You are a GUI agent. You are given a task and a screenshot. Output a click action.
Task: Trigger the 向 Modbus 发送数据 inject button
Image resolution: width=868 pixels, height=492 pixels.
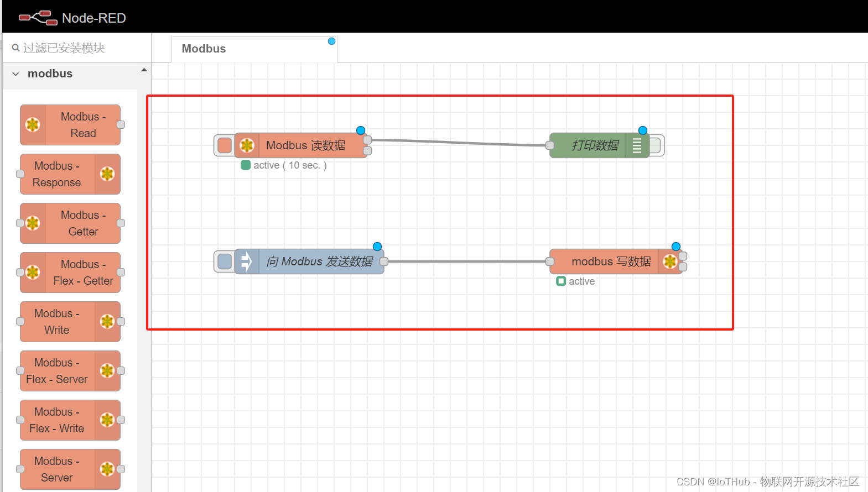(x=225, y=261)
